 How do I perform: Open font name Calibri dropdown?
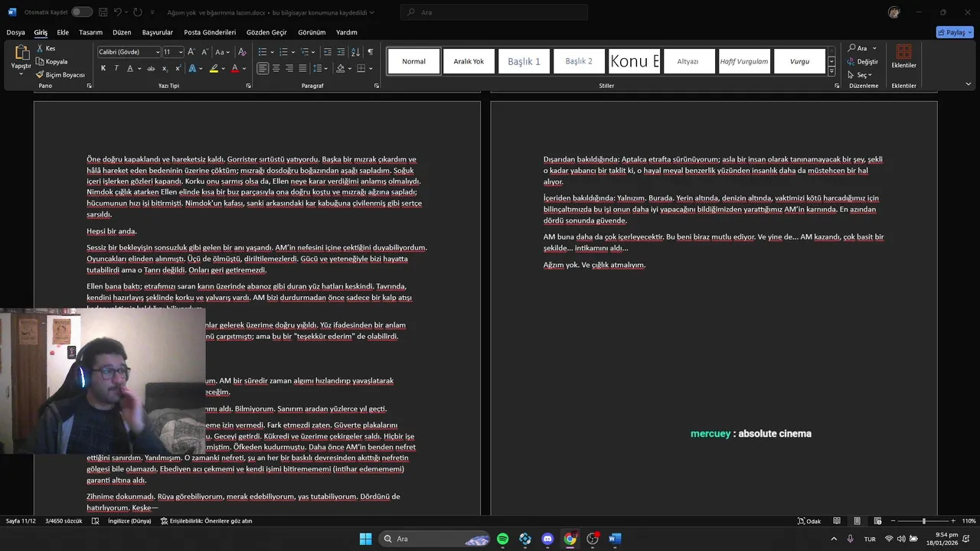click(158, 52)
